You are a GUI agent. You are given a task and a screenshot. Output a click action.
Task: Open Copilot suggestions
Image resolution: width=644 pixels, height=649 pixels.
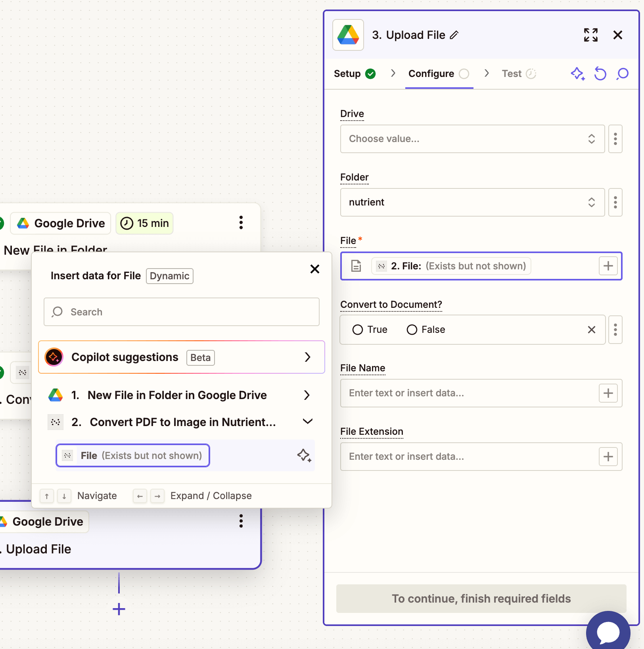tap(182, 357)
